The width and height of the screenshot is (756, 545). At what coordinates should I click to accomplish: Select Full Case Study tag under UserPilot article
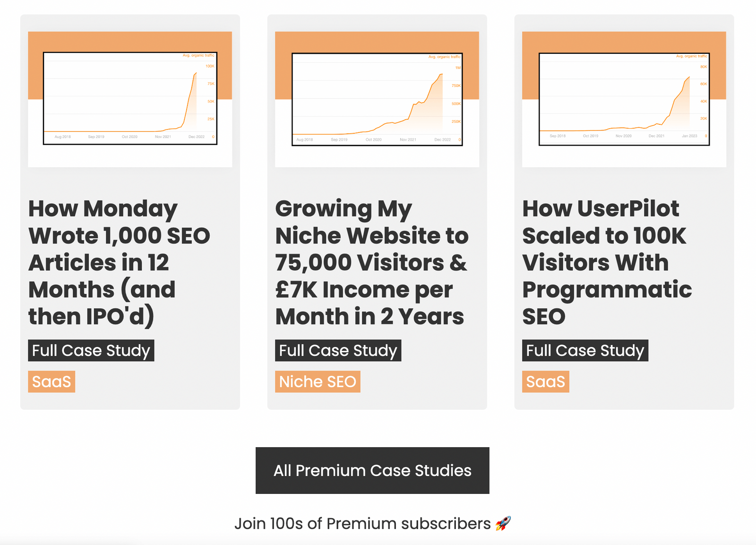[585, 350]
